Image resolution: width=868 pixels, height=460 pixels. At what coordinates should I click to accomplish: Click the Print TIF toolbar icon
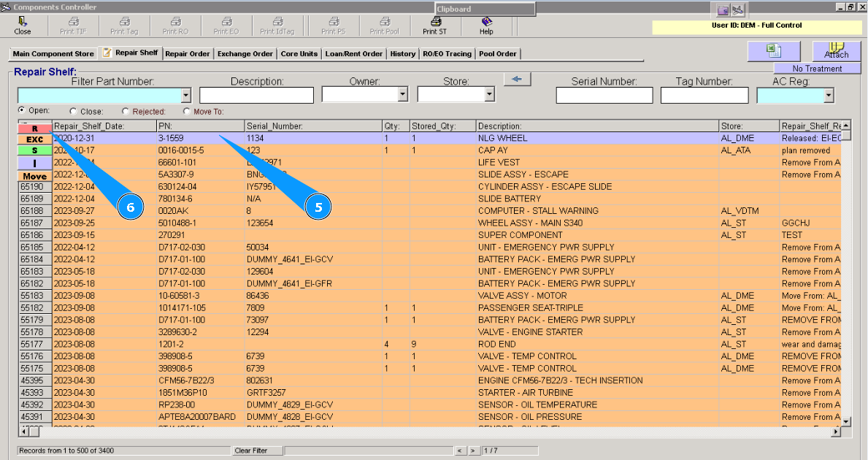pos(74,26)
